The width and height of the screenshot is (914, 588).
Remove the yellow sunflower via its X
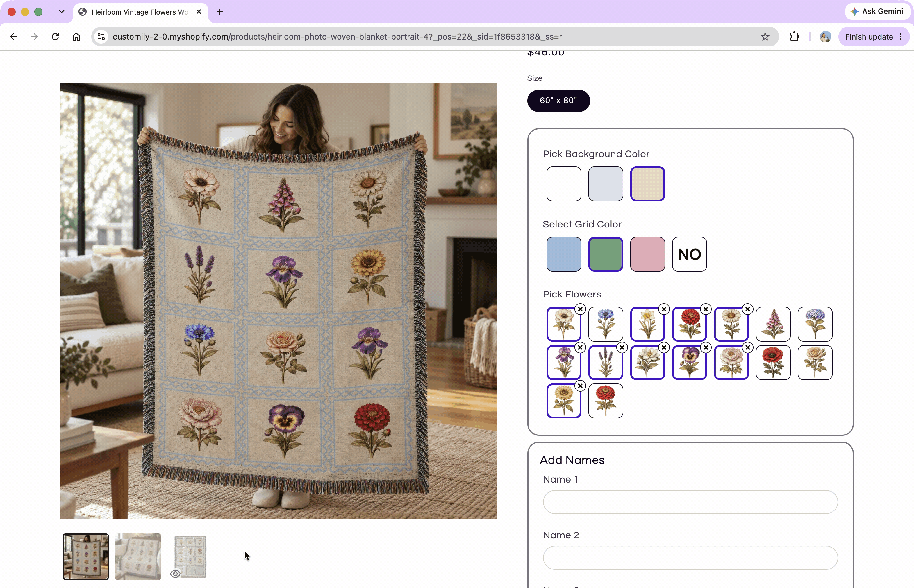tap(581, 386)
